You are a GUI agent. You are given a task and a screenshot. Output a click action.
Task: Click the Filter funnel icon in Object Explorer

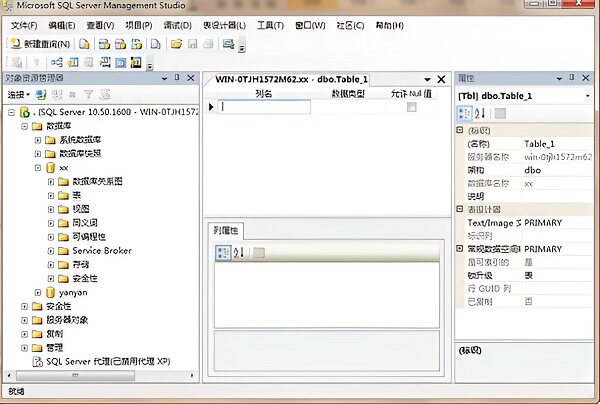(89, 94)
